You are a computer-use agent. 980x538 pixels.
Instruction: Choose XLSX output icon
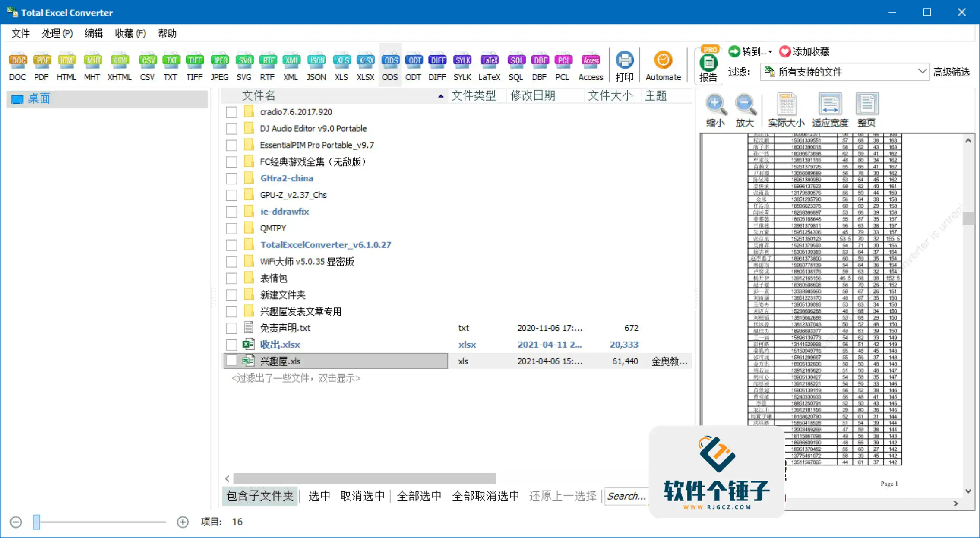(x=366, y=66)
